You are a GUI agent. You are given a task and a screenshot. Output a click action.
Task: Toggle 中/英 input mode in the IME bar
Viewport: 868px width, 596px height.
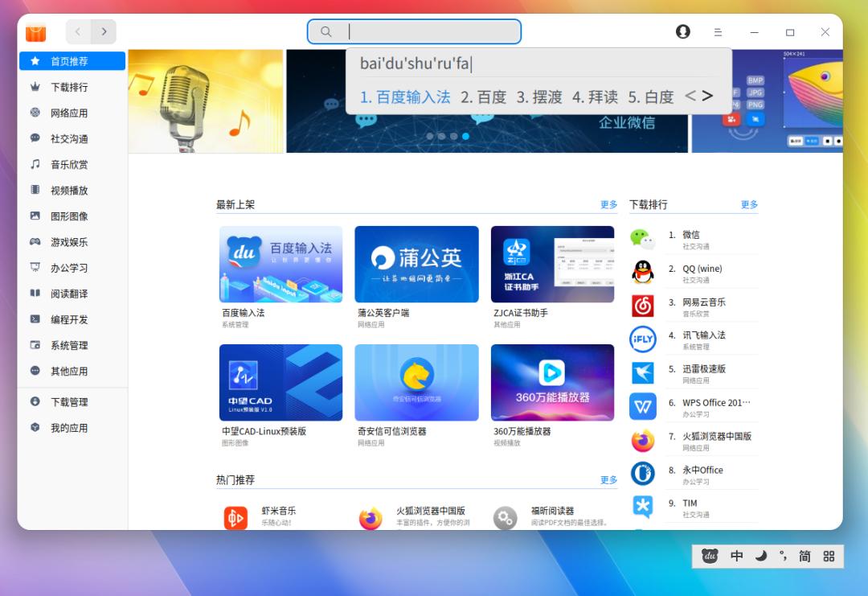point(735,556)
